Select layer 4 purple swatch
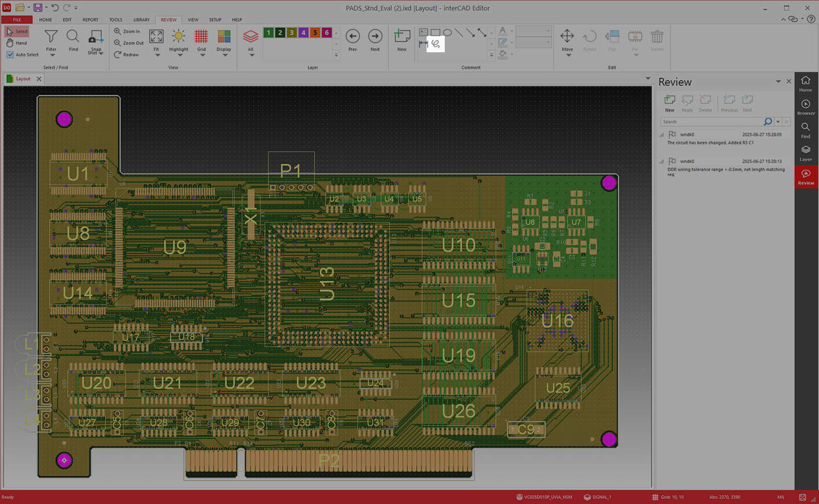Viewport: 819px width, 504px height. [303, 32]
